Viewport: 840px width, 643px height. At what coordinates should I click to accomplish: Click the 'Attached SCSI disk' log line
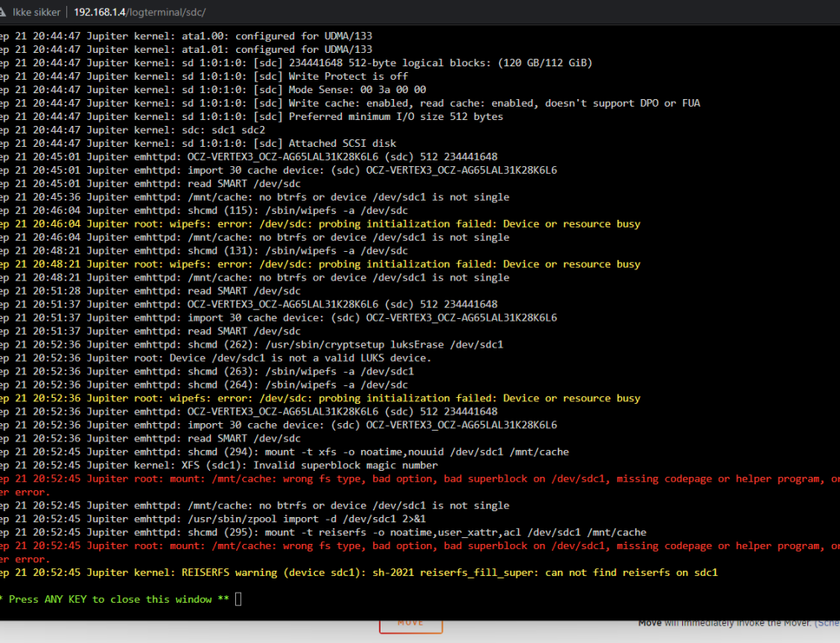click(198, 143)
